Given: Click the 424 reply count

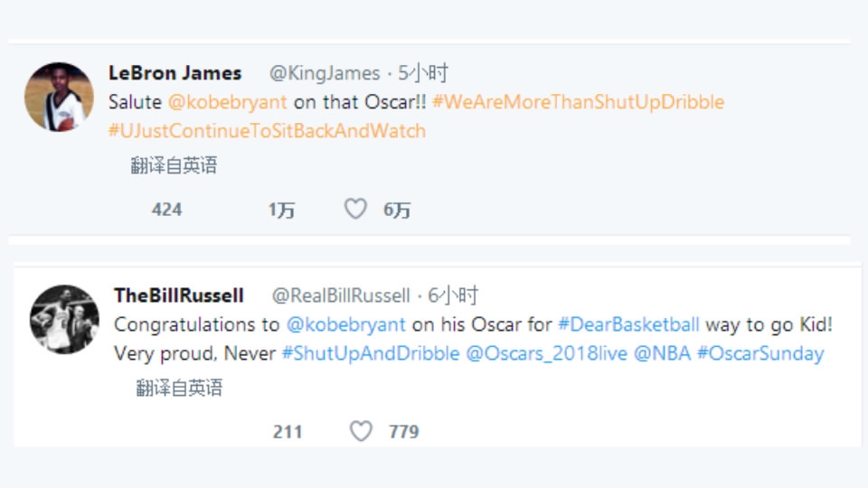Looking at the screenshot, I should tap(166, 210).
